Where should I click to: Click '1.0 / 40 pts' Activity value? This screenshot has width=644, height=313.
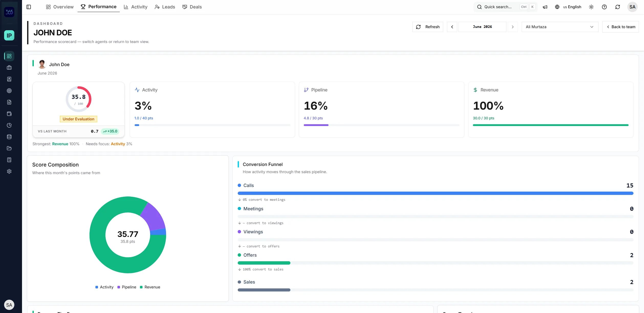tap(144, 118)
